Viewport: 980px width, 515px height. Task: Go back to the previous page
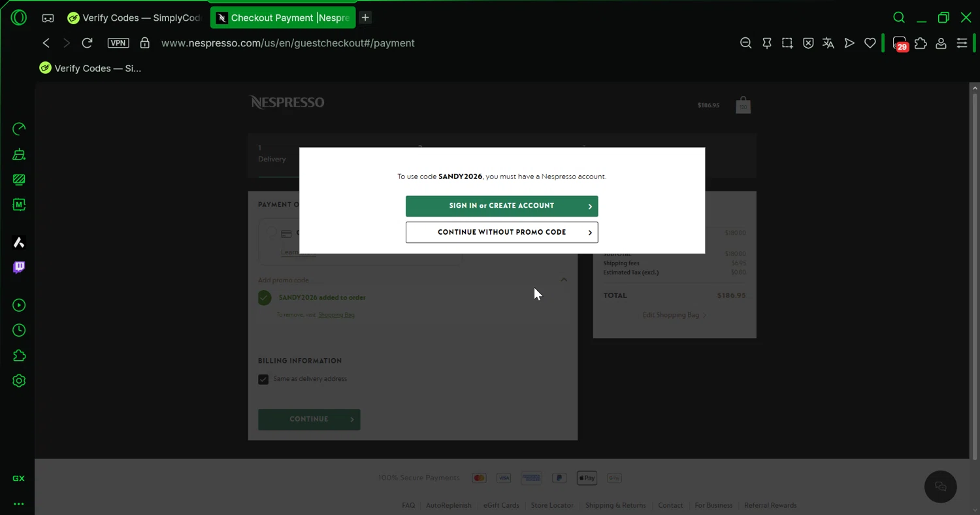(46, 43)
